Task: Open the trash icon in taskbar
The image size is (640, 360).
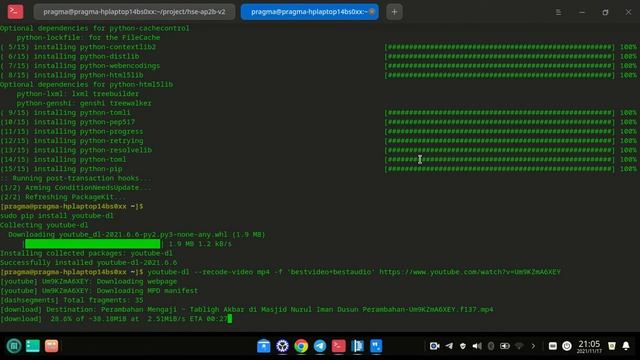Action: click(x=611, y=346)
